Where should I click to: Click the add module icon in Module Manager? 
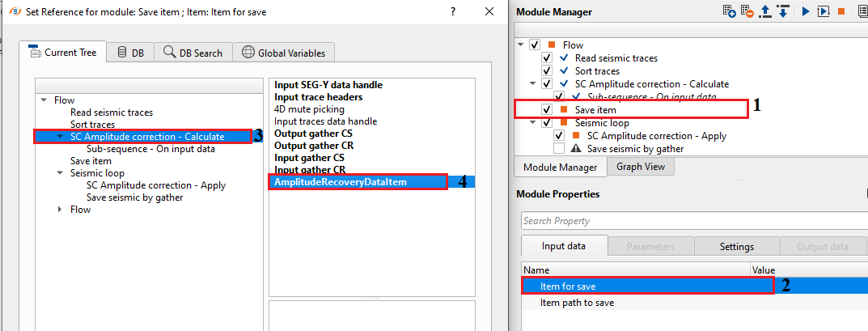pyautogui.click(x=729, y=11)
